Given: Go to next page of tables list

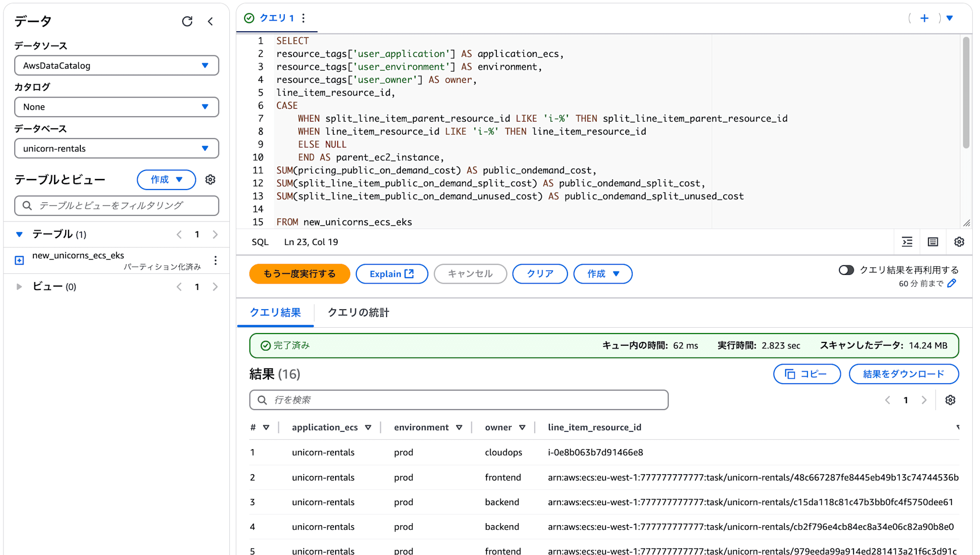Looking at the screenshot, I should pos(215,235).
